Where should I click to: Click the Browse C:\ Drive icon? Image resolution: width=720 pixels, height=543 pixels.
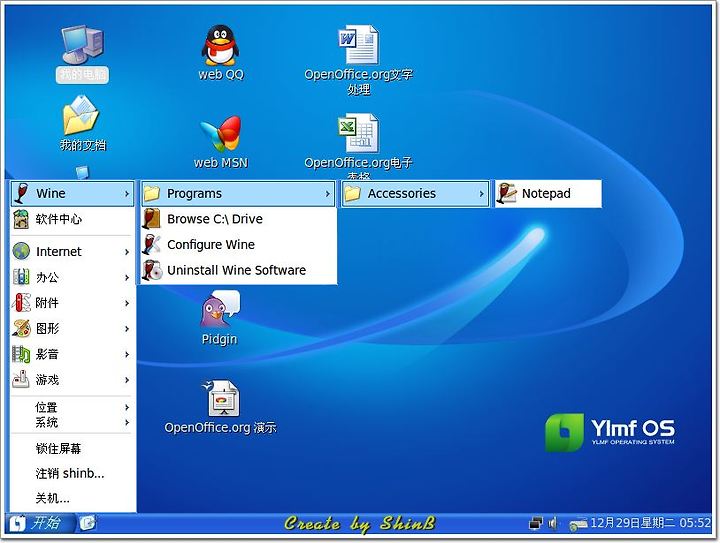(152, 218)
